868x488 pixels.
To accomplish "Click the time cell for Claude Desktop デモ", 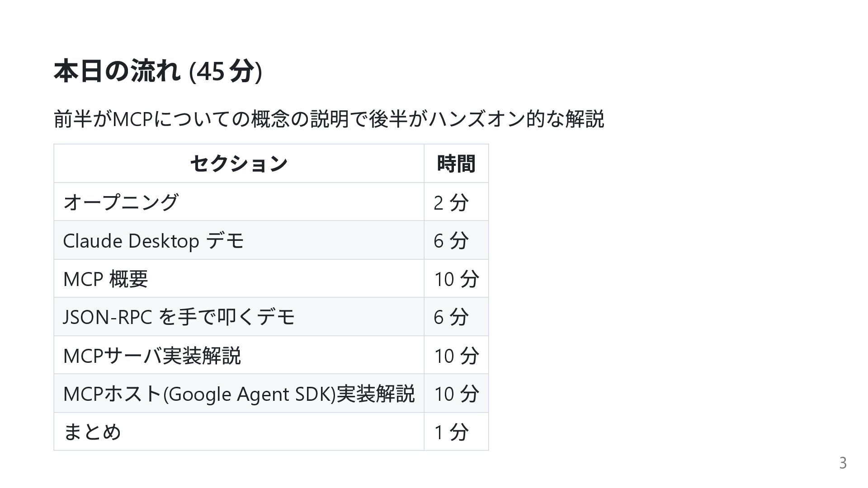I will point(451,240).
